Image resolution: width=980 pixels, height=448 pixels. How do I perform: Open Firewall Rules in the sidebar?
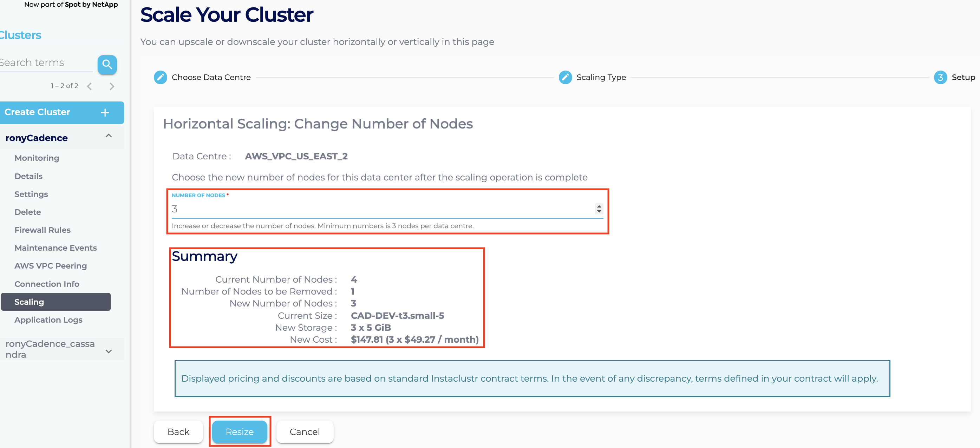[42, 230]
